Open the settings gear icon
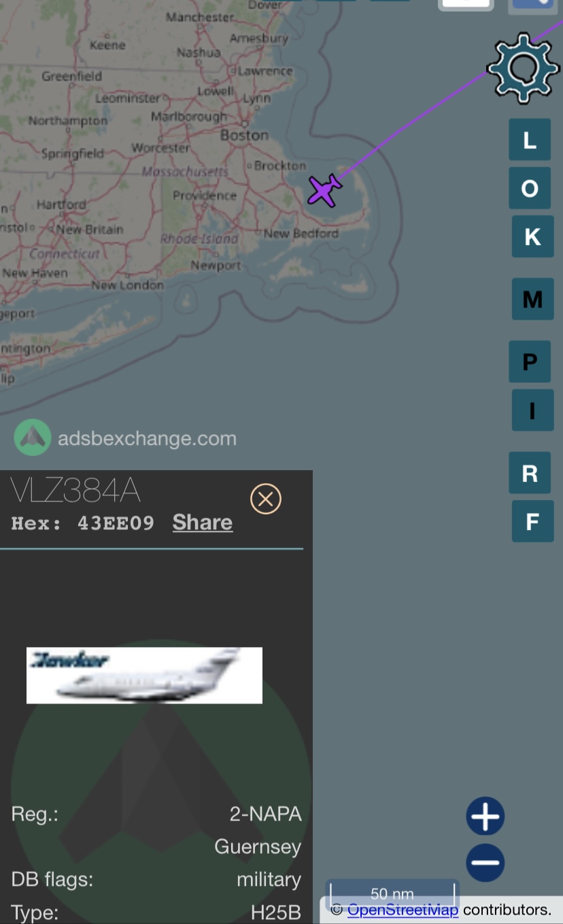Image resolution: width=563 pixels, height=924 pixels. 523,68
